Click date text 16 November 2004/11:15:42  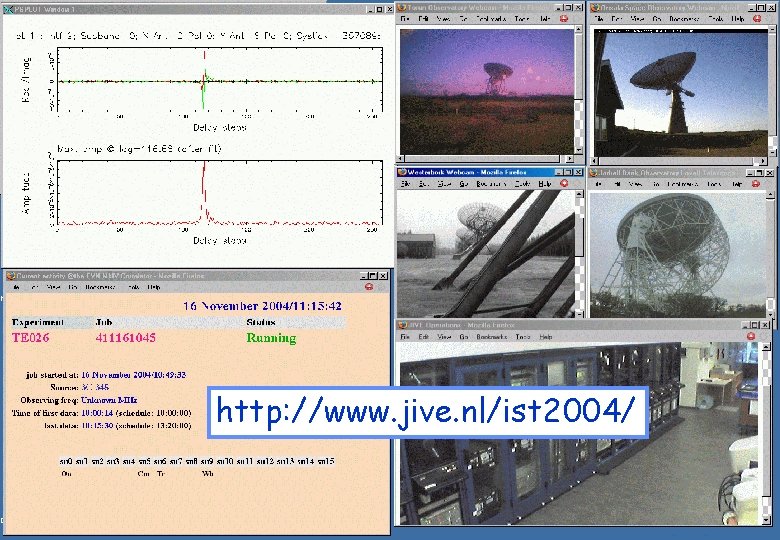pyautogui.click(x=263, y=306)
